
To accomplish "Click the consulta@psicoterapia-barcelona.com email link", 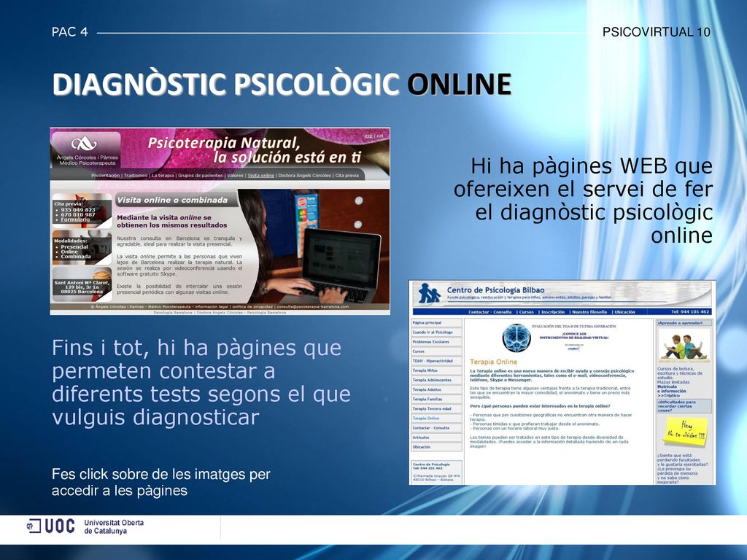I will click(313, 307).
